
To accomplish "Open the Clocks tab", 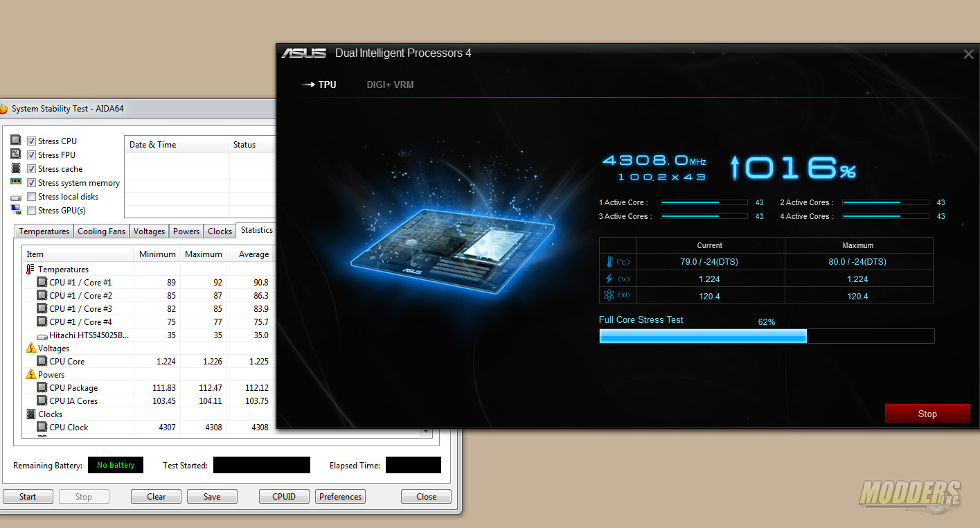I will [220, 231].
